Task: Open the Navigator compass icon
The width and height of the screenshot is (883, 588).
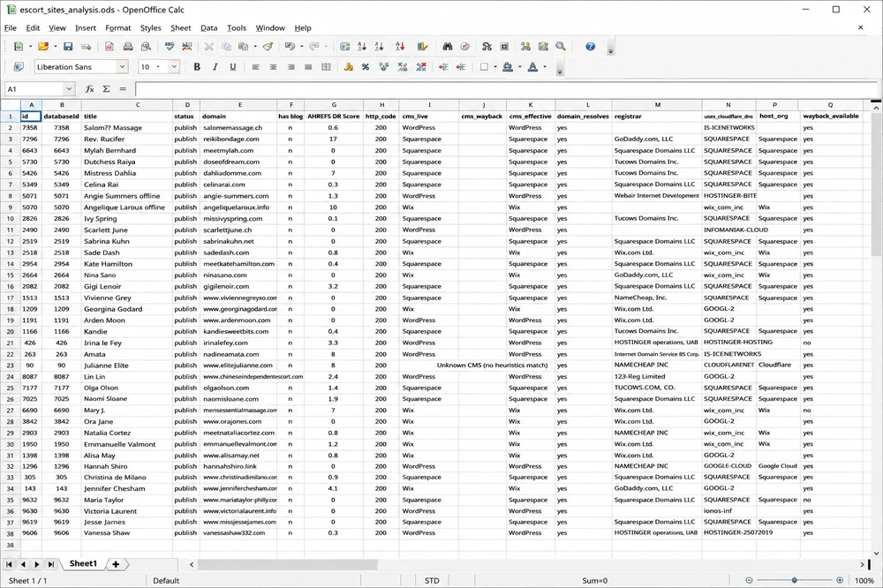Action: (x=465, y=47)
